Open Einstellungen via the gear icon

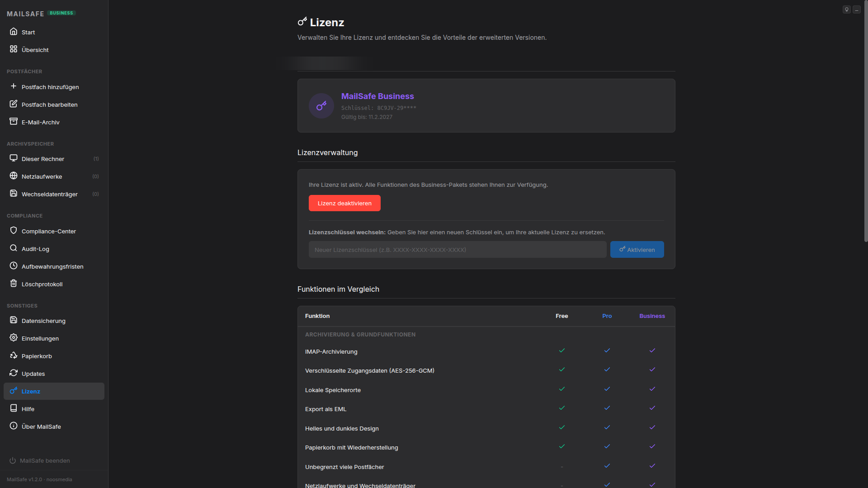coord(14,338)
